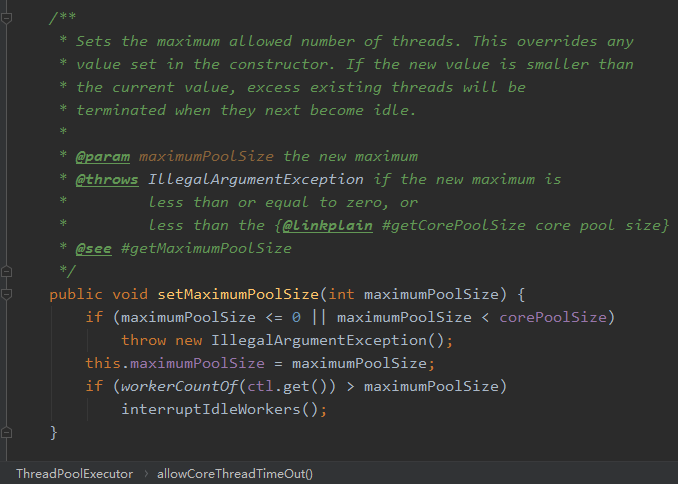Follow the #getMaximumPoolSize reference in @see

tap(206, 249)
